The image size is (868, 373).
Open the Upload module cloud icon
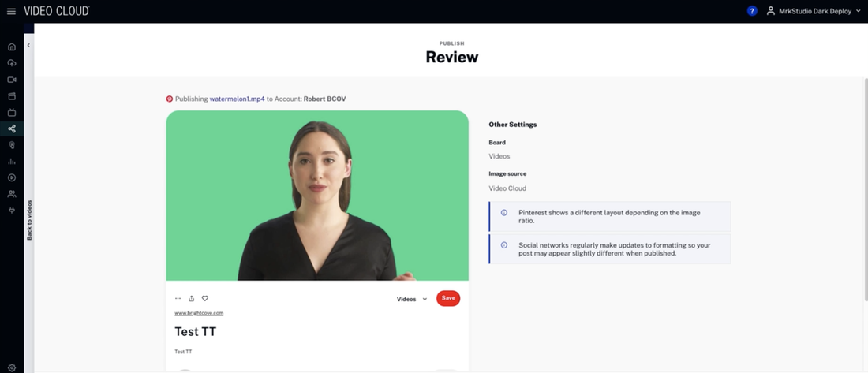[x=12, y=63]
